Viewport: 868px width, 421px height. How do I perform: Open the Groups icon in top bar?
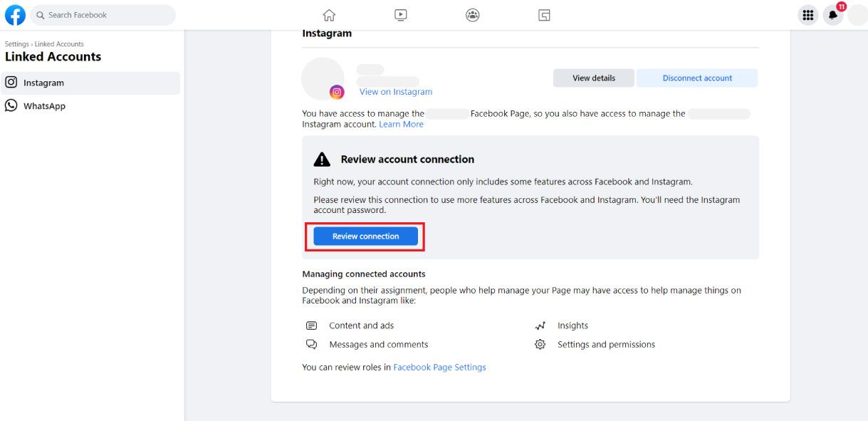coord(473,15)
